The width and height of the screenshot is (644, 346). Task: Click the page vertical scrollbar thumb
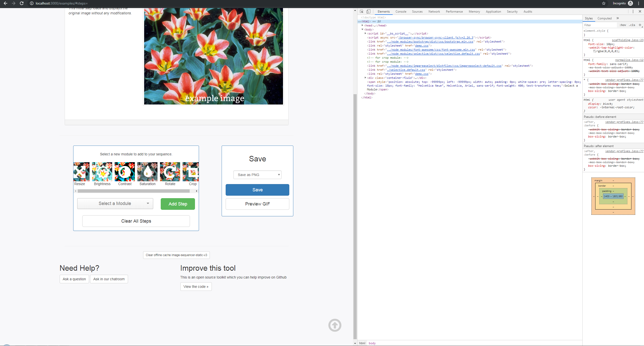pos(355,217)
